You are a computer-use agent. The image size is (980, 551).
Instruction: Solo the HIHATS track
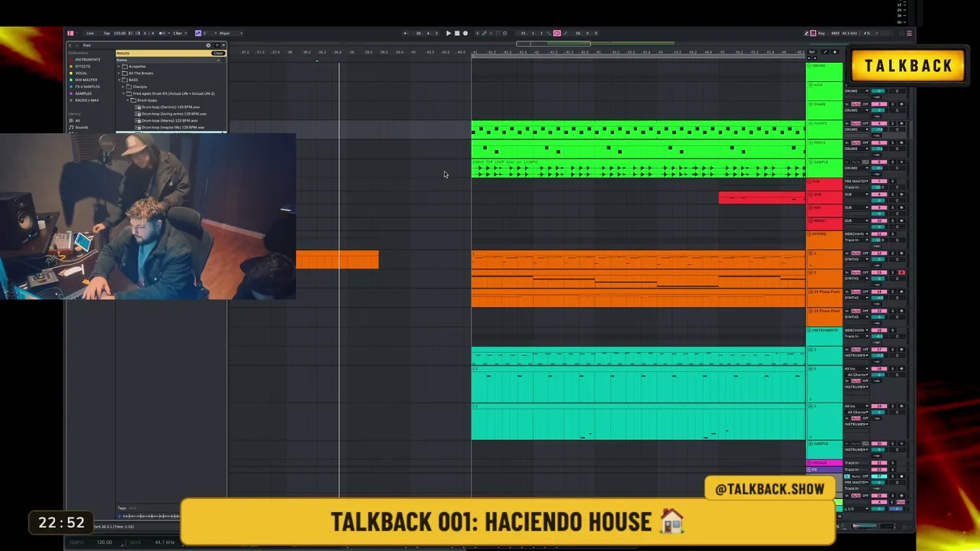tap(892, 123)
